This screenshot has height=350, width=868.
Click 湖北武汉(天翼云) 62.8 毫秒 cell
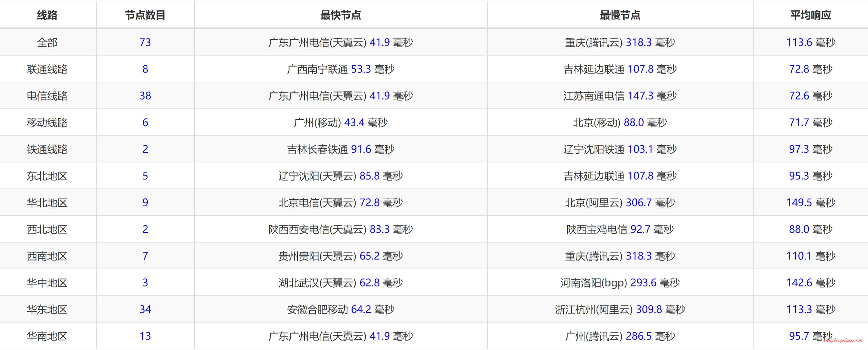tap(341, 283)
